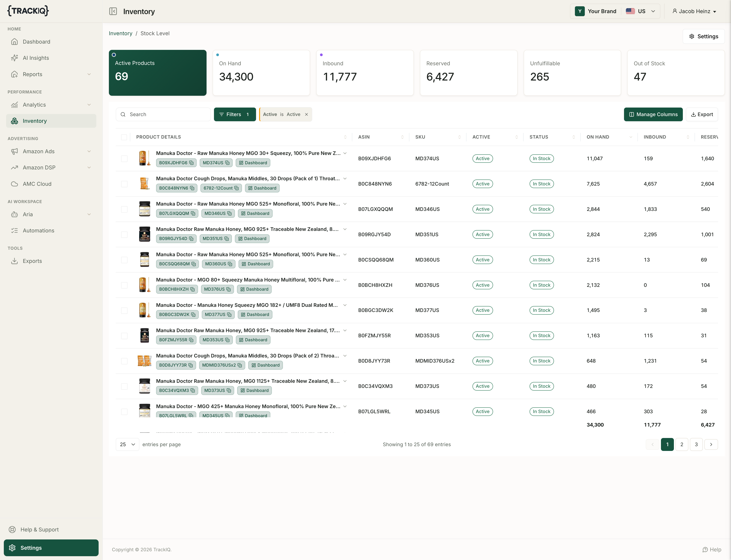Screen dimensions: 731x560
Task: Open the Filters button
Action: 235,115
